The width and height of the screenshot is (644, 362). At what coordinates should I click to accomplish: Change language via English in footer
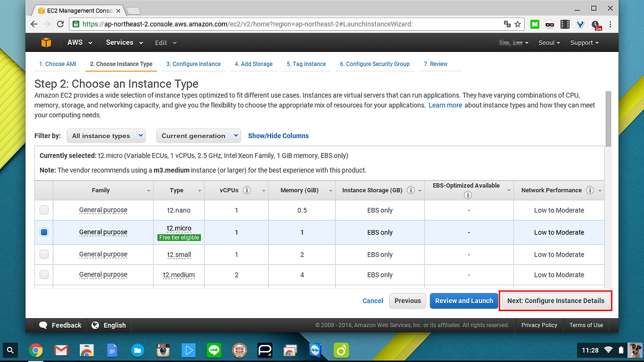click(x=109, y=325)
